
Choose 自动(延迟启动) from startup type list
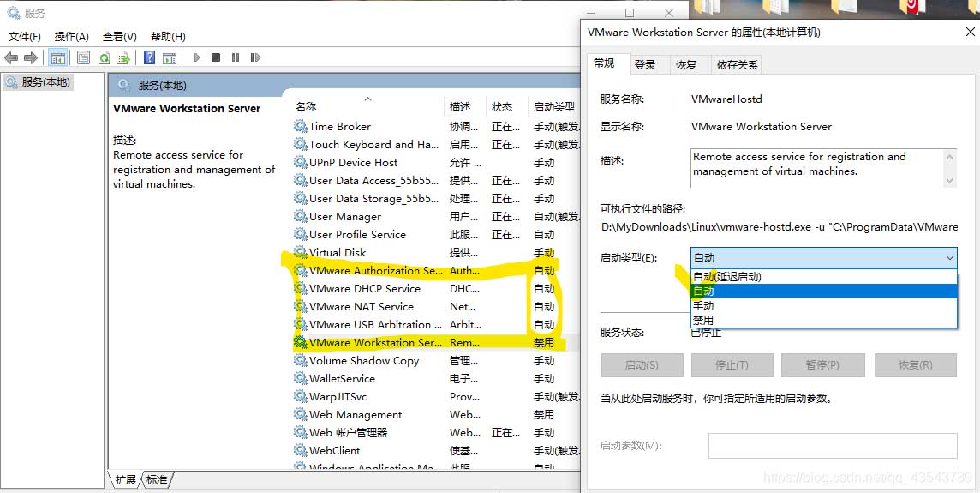point(824,277)
